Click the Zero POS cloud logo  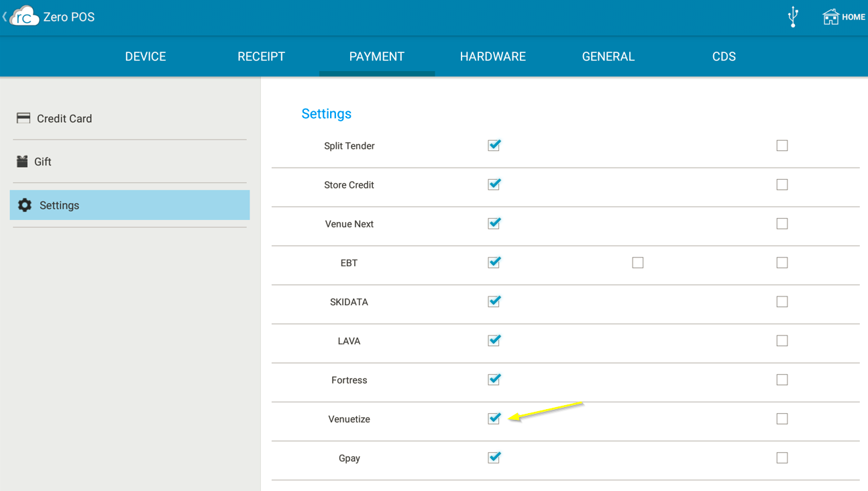click(x=24, y=17)
